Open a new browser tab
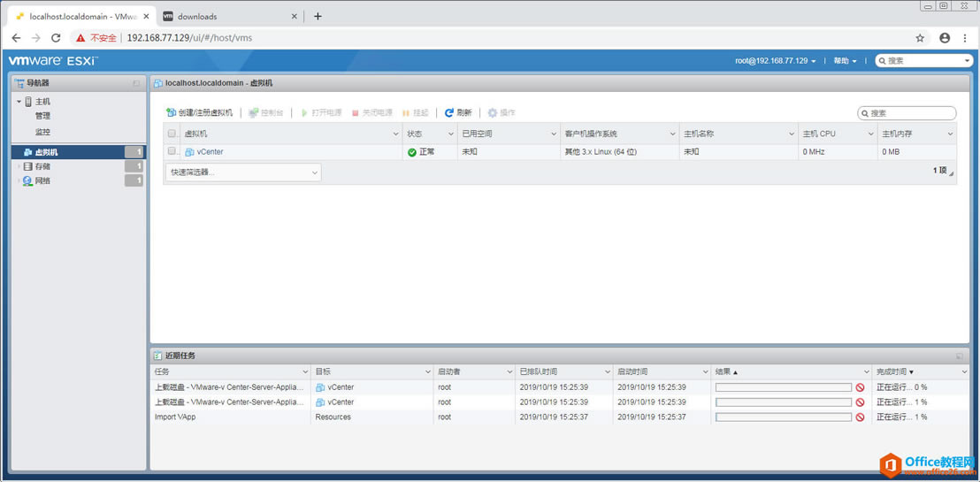Screen dimensions: 980x482 pyautogui.click(x=318, y=16)
